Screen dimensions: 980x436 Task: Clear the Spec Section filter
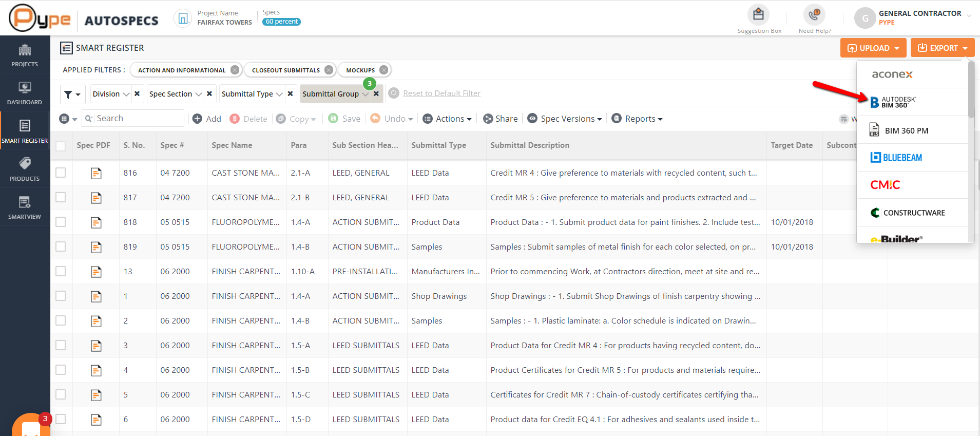209,93
